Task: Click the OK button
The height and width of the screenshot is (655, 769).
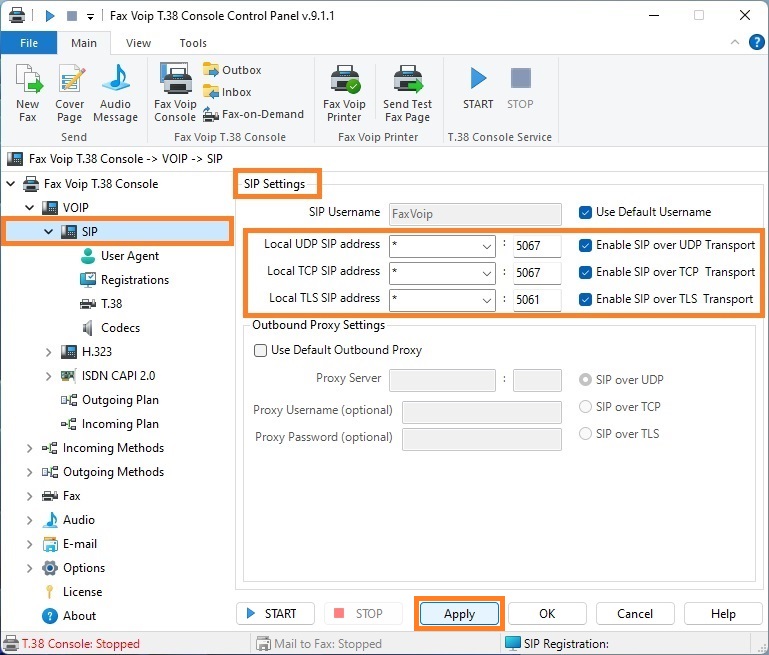Action: pyautogui.click(x=547, y=614)
